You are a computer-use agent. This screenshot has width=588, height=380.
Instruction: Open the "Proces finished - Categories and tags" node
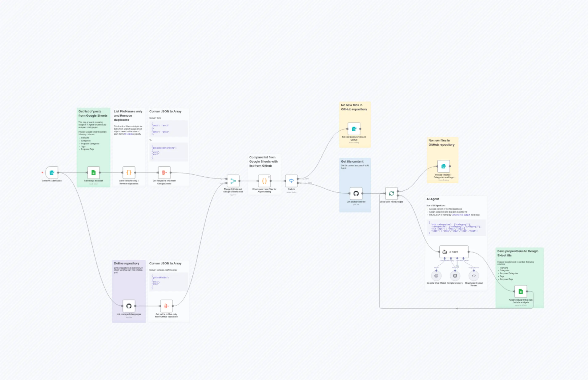click(443, 166)
